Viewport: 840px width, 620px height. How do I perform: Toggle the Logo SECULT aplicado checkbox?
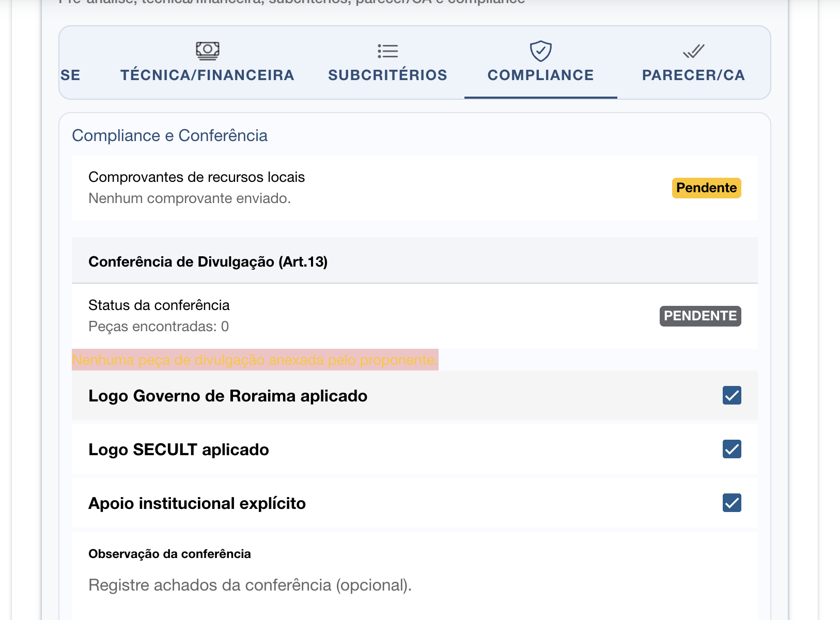point(732,450)
